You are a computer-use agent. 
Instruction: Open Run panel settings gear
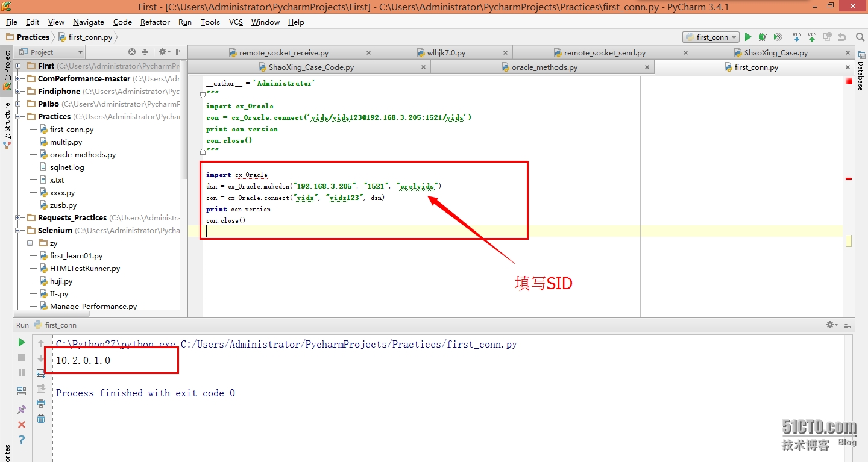[x=832, y=325]
